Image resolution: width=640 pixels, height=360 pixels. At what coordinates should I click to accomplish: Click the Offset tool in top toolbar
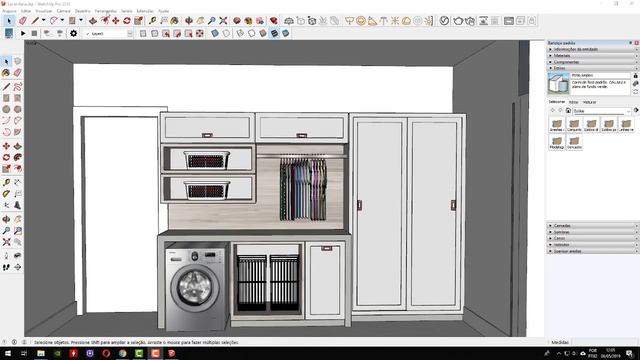pos(105,20)
